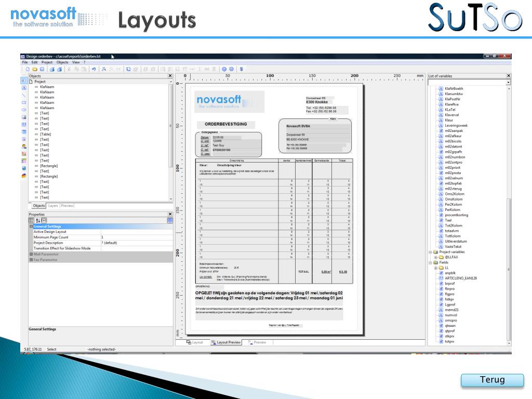Viewport: 532px width, 399px height.
Task: Open the Project menu
Action: coord(47,62)
